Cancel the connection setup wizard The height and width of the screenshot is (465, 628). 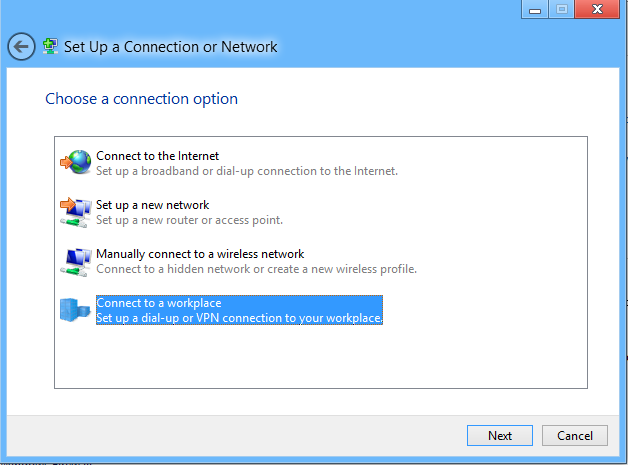(x=574, y=435)
